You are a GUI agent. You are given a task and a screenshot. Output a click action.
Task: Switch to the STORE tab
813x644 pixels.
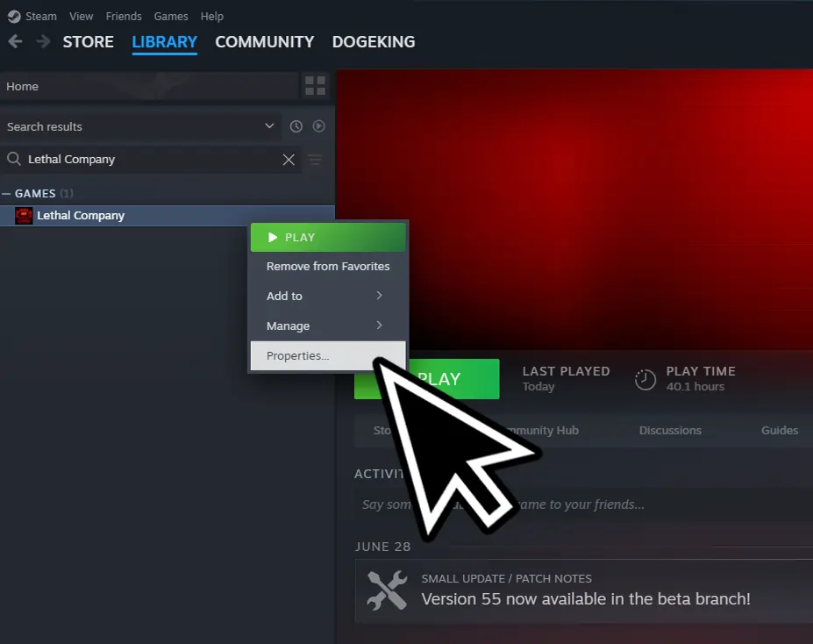[88, 41]
